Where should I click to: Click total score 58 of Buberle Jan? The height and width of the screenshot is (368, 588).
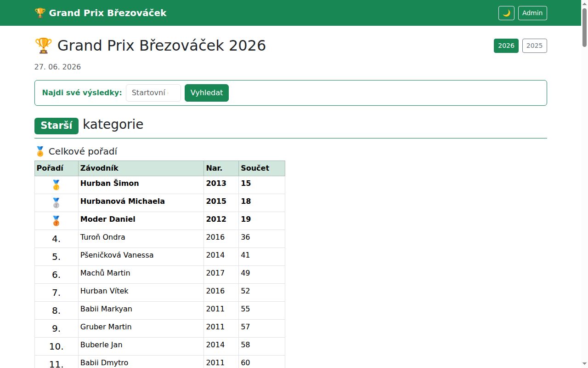click(245, 345)
